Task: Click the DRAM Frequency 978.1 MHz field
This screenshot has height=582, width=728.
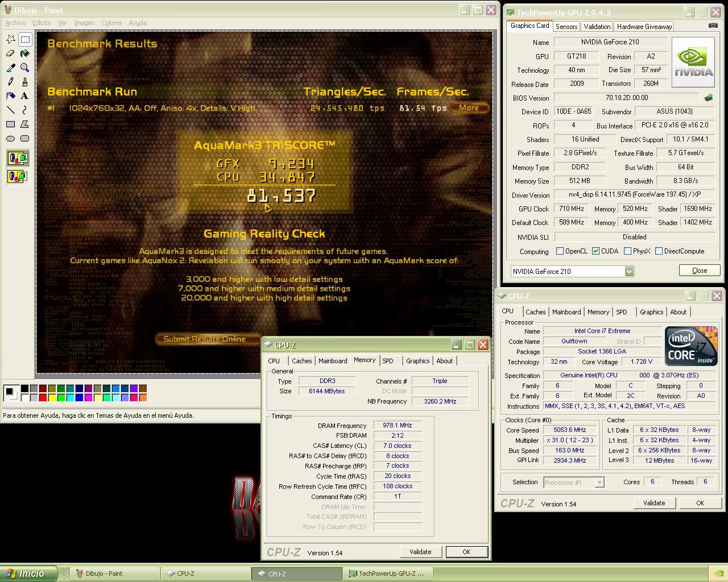Action: point(398,425)
